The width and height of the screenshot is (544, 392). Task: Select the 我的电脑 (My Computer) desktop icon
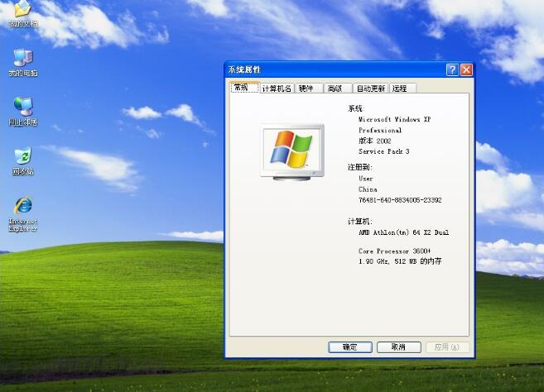point(22,59)
